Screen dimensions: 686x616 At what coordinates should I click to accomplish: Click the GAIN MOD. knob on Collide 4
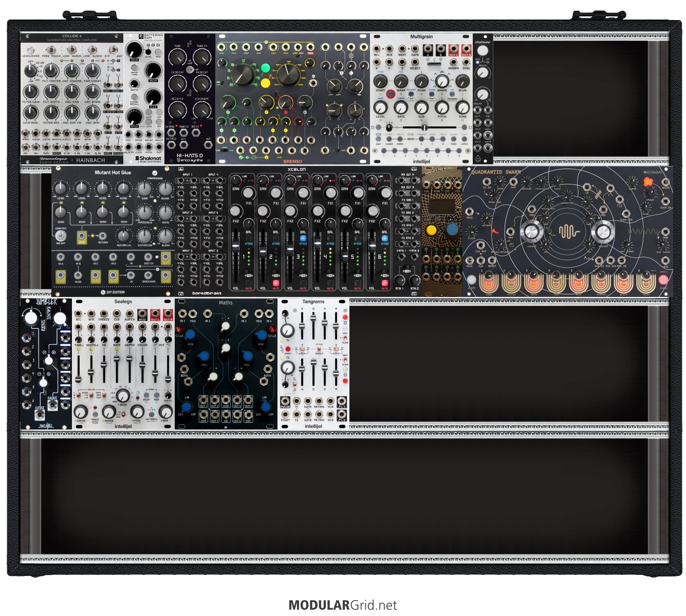[x=31, y=113]
